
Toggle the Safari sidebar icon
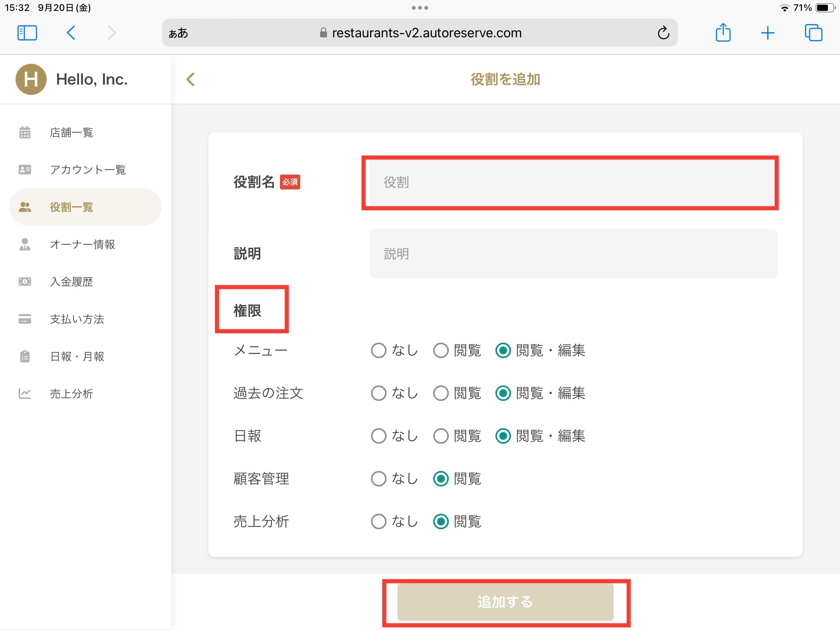tap(27, 33)
